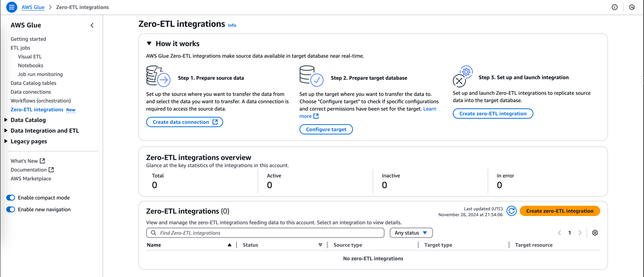Open the Any status dropdown
Screen dimensions: 644x277
411,233
